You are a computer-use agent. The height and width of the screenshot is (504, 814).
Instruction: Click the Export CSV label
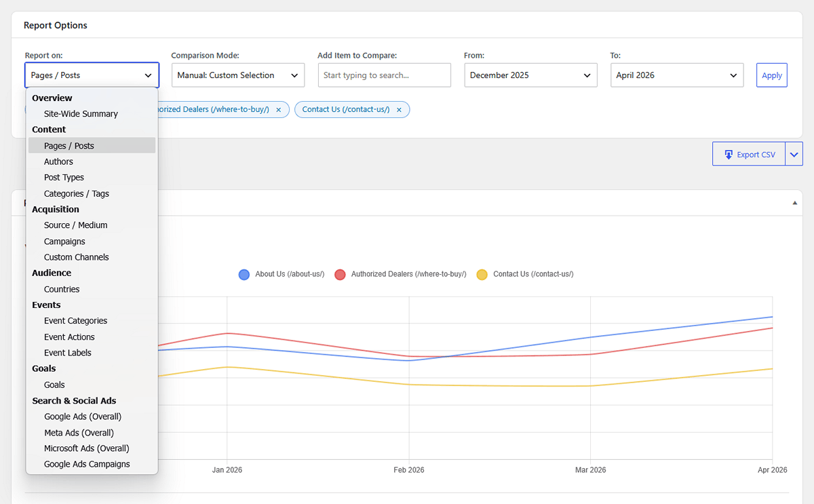(756, 155)
